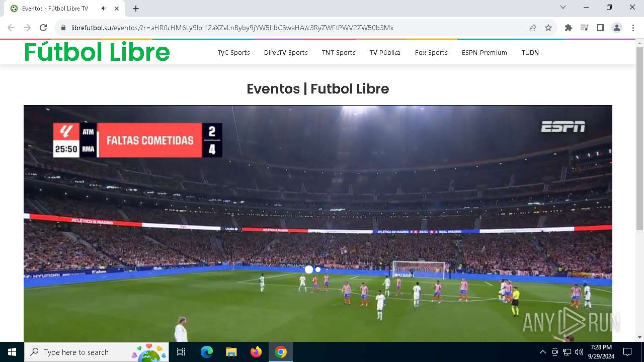Click the browser forward arrow
Screen dimensions: 644x362
point(27,28)
